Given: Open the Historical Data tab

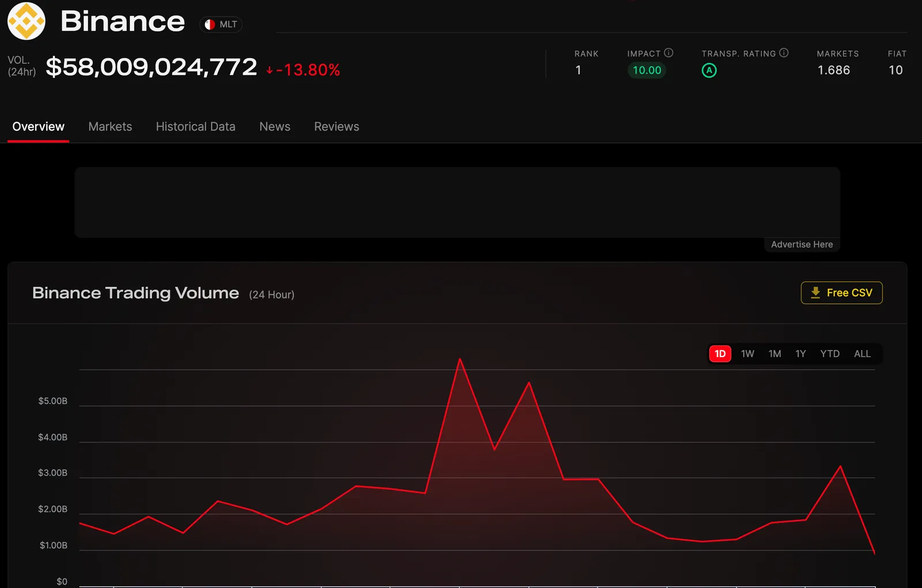Looking at the screenshot, I should tap(195, 127).
